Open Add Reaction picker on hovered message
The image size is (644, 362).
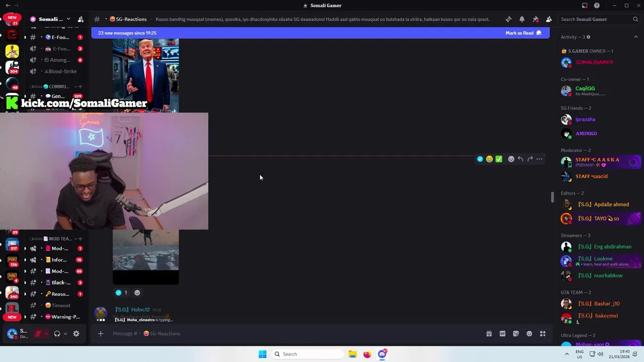click(511, 159)
